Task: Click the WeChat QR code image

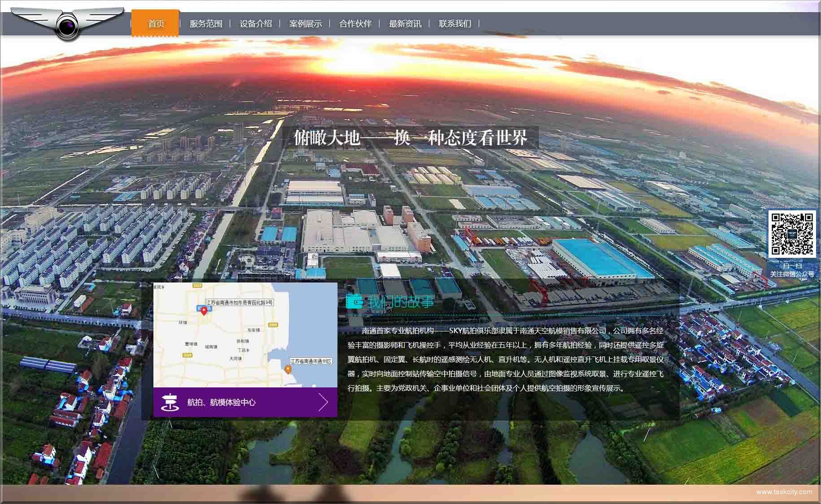Action: 792,234
